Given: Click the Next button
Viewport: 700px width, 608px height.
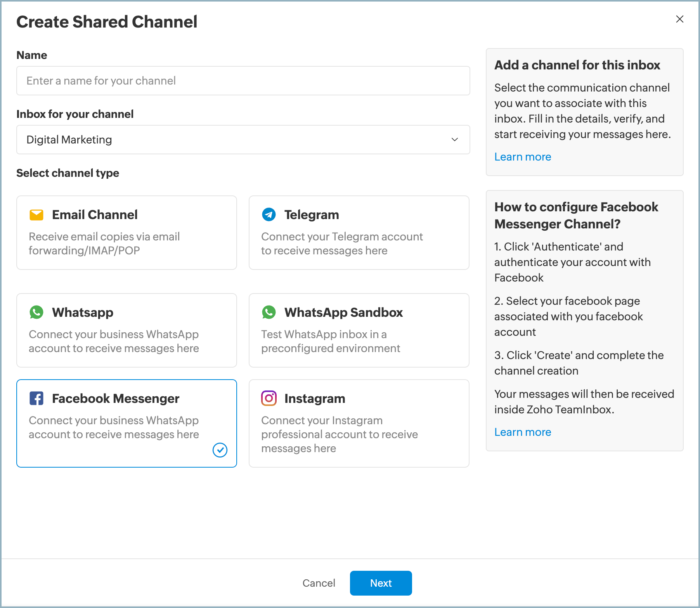Looking at the screenshot, I should 381,583.
